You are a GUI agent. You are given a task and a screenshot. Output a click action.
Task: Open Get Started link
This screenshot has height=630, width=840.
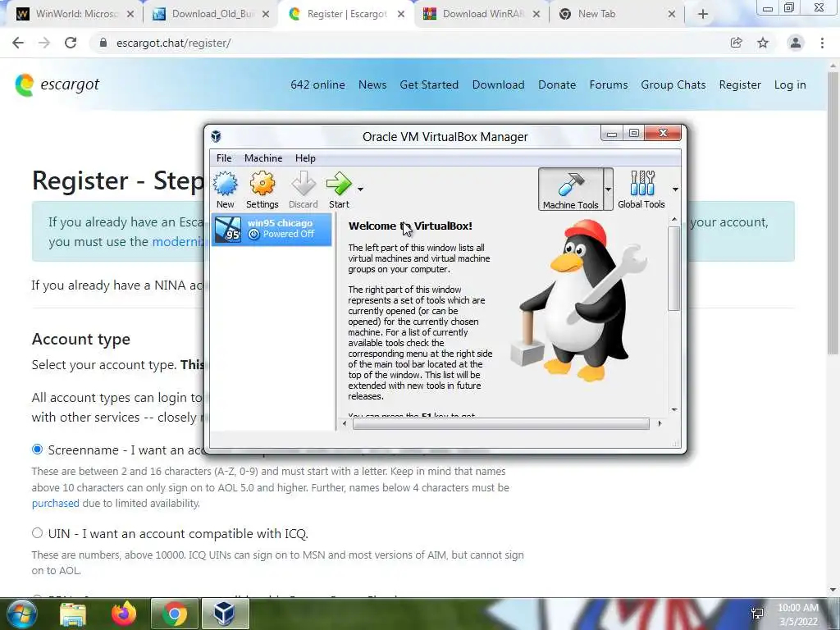(x=429, y=84)
